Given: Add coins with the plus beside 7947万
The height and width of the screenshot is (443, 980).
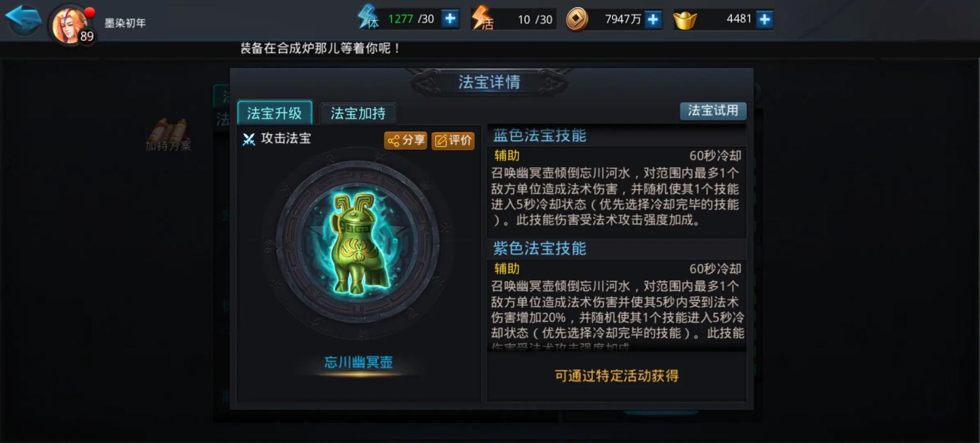Looking at the screenshot, I should (x=654, y=19).
